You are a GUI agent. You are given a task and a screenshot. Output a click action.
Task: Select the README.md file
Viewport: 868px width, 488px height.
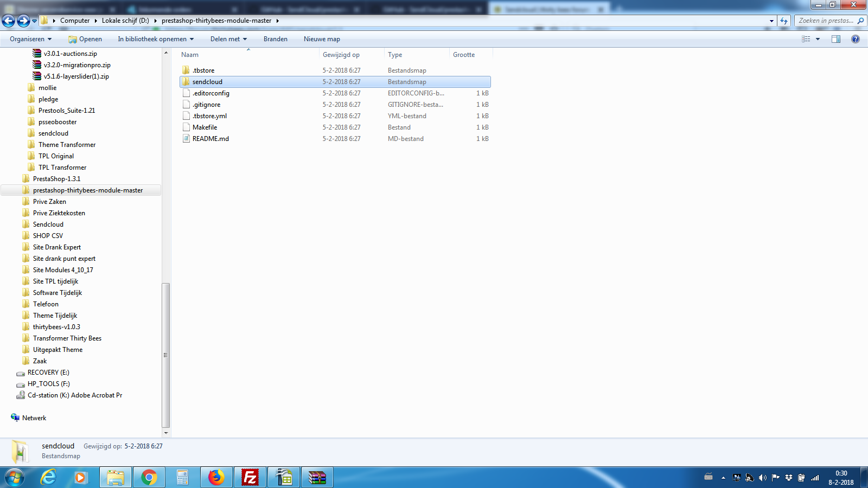click(x=210, y=139)
